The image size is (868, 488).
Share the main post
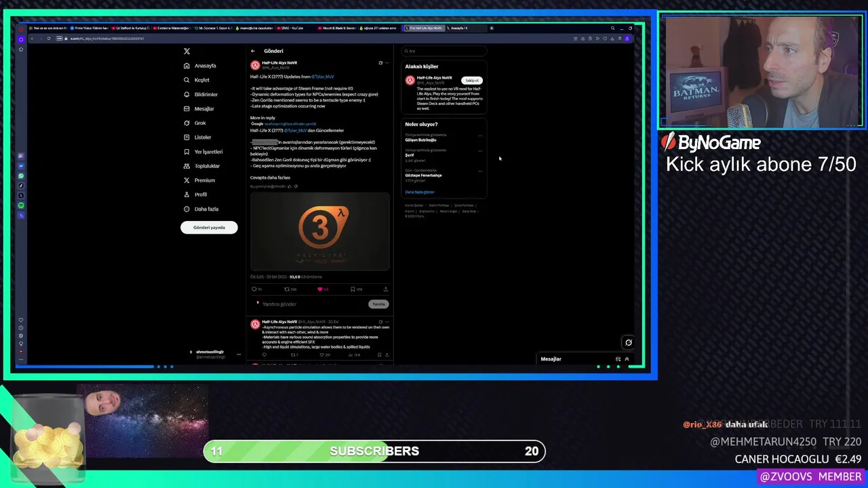coord(386,289)
